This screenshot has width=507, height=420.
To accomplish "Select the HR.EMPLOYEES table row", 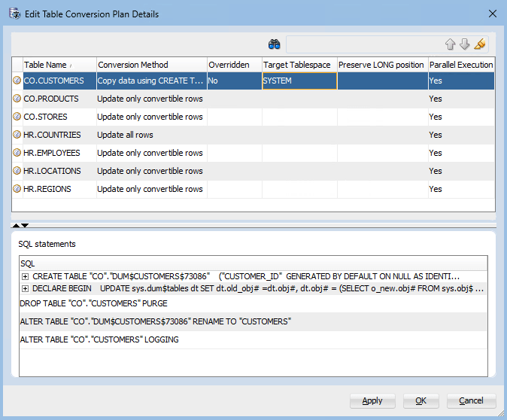I will pos(254,153).
